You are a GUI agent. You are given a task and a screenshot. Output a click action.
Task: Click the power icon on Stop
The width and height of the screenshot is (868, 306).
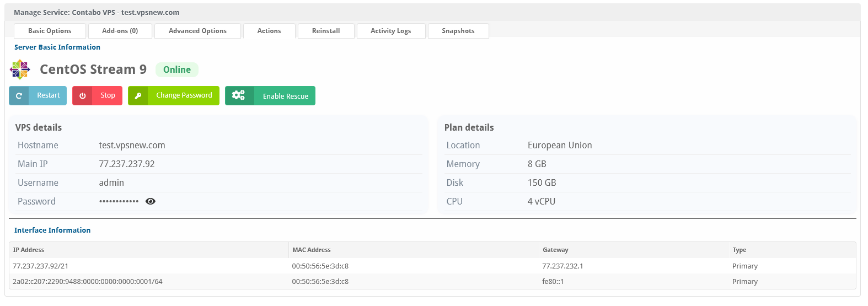tap(82, 96)
